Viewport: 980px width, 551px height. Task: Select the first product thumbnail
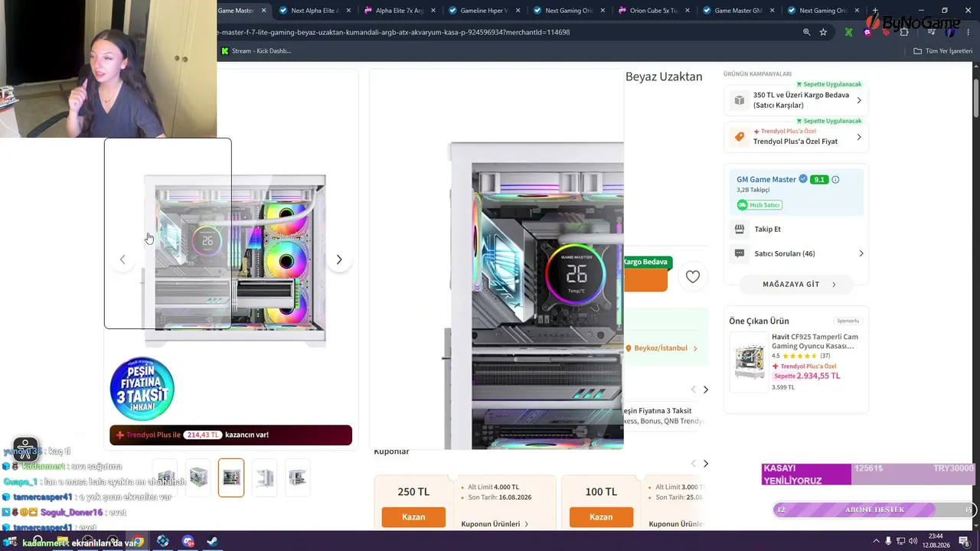166,478
